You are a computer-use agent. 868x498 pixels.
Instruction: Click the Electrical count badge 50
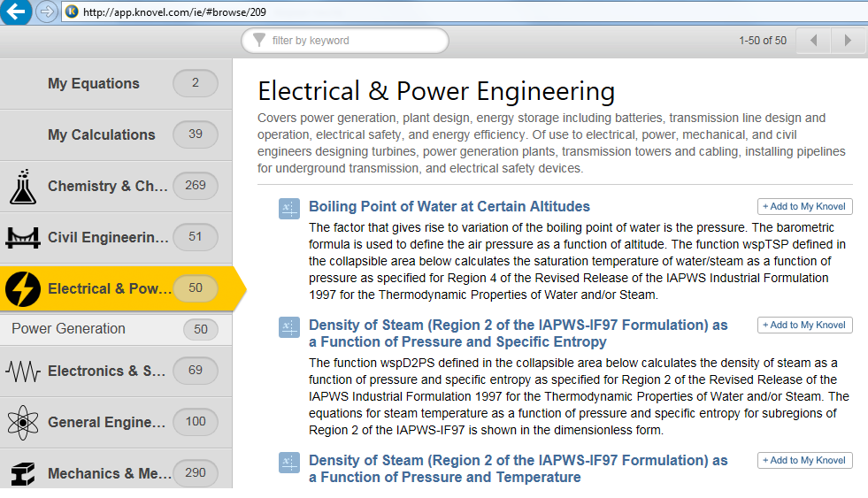click(196, 288)
